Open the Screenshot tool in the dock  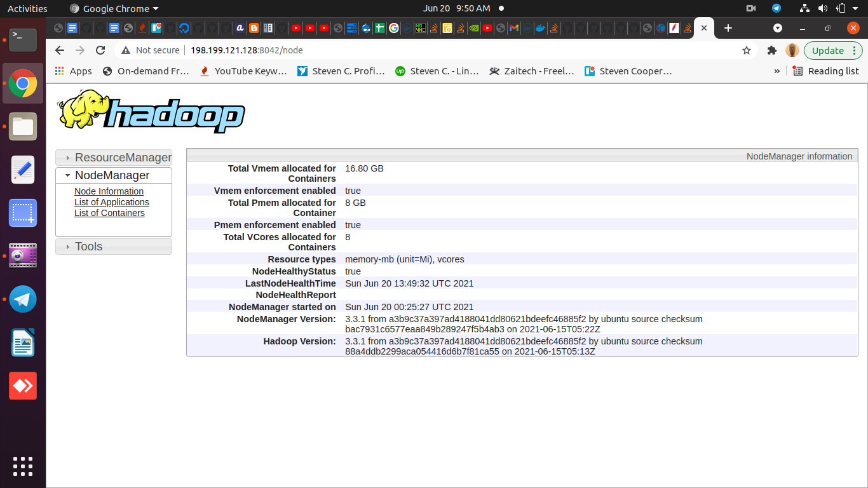[x=23, y=213]
